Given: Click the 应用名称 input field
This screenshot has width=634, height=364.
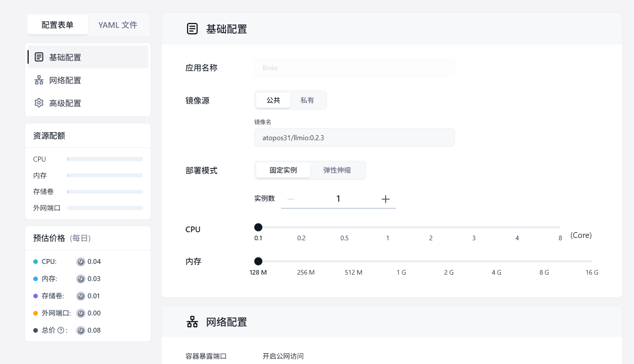Looking at the screenshot, I should coord(354,68).
